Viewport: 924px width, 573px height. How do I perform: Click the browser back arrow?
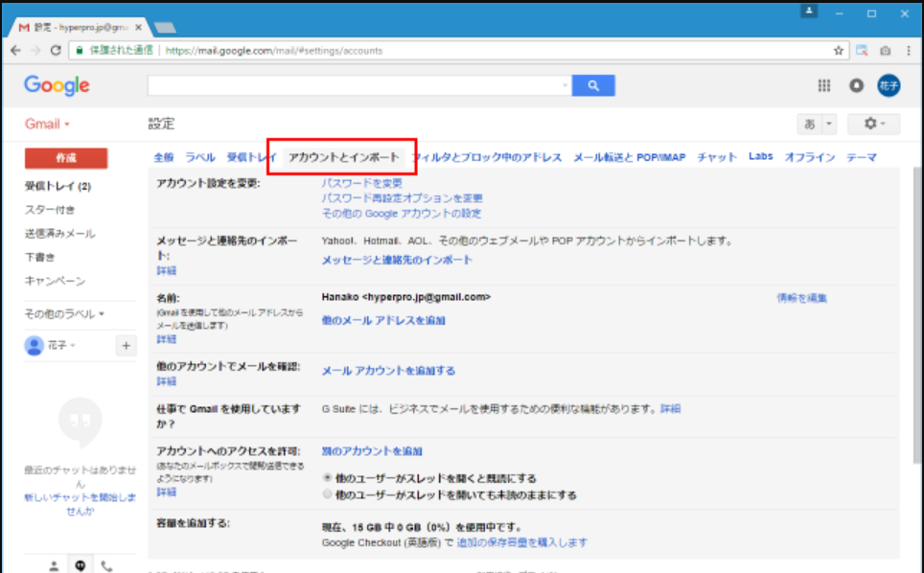16,51
